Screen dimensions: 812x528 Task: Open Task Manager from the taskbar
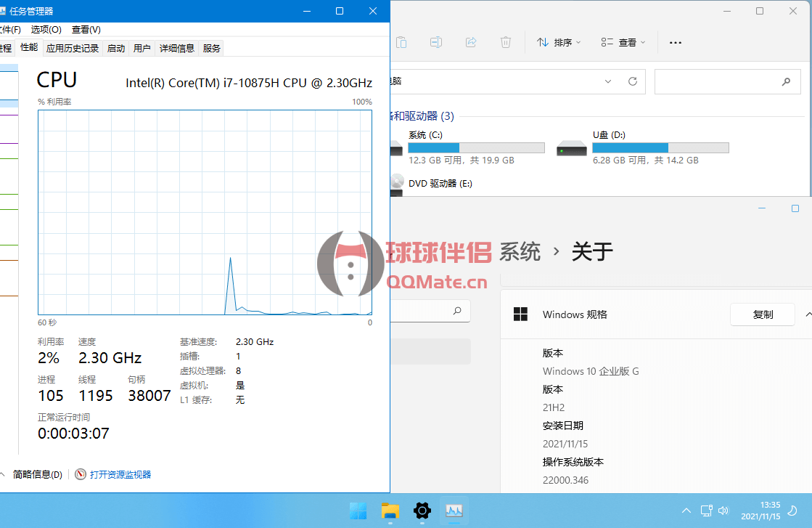(454, 511)
